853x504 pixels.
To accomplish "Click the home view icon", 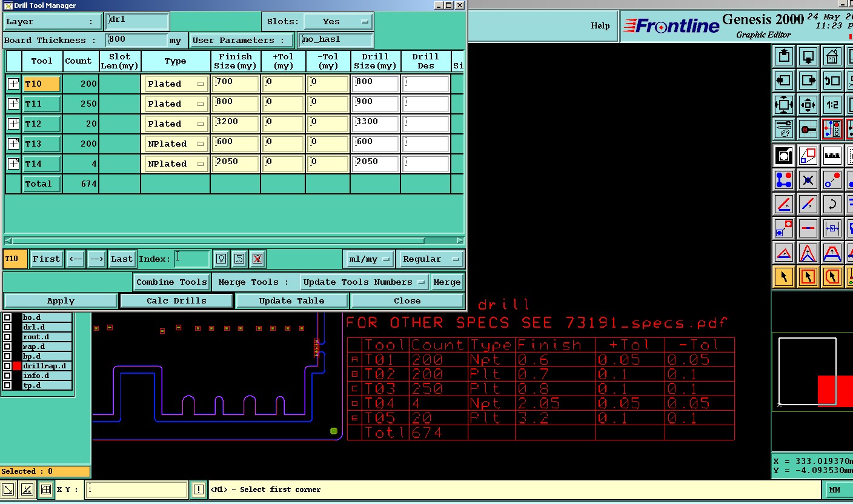I will click(x=832, y=56).
